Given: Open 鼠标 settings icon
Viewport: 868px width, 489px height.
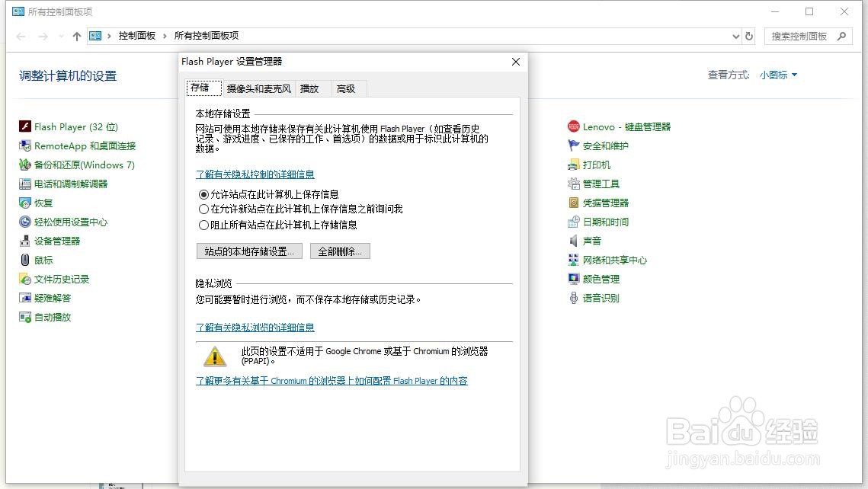Looking at the screenshot, I should (25, 260).
